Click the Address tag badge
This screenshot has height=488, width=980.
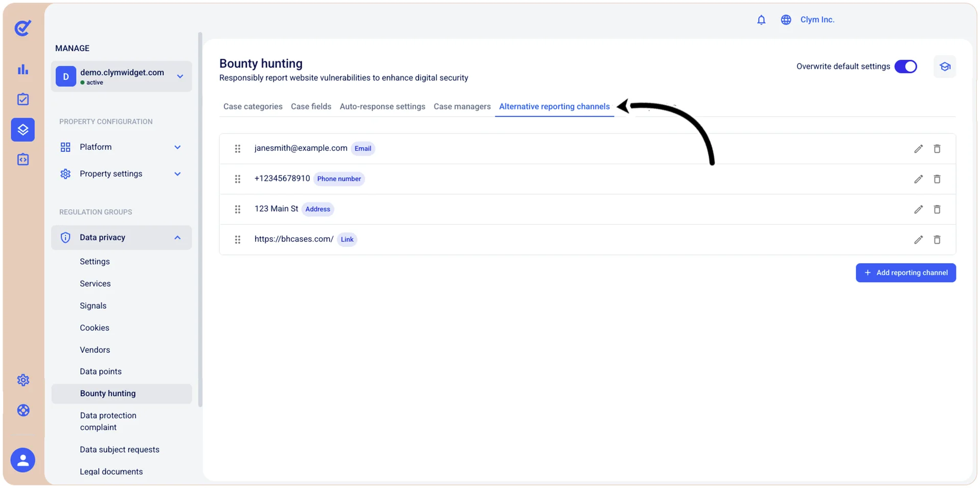click(x=317, y=209)
